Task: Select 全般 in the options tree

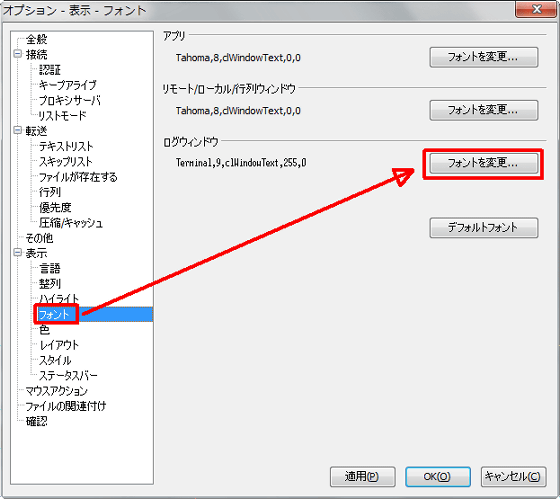Action: 36,39
